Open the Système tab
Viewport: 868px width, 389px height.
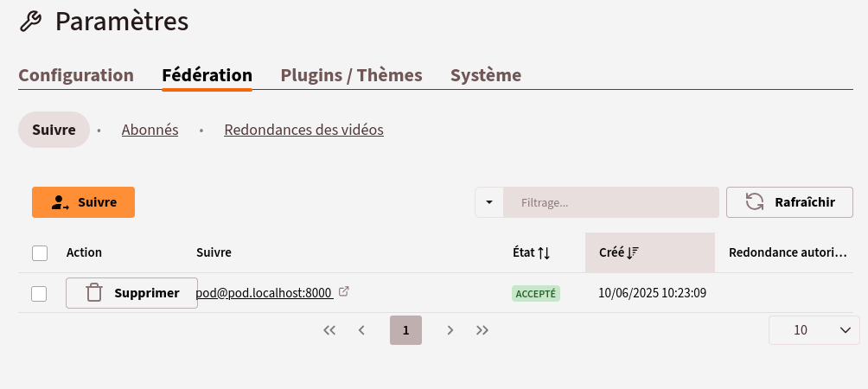tap(486, 75)
